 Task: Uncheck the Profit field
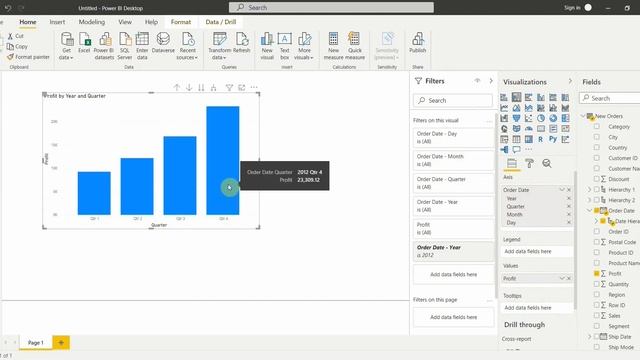[x=597, y=273]
